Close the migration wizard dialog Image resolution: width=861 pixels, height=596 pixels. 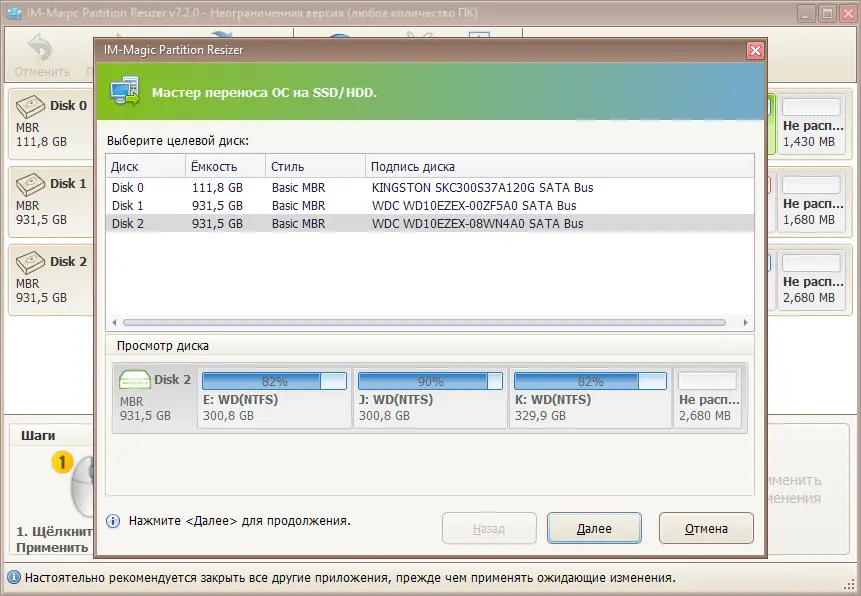756,51
